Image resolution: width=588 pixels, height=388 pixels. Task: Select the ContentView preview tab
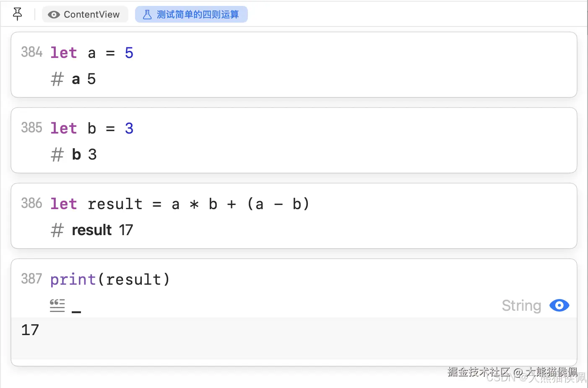pos(85,14)
